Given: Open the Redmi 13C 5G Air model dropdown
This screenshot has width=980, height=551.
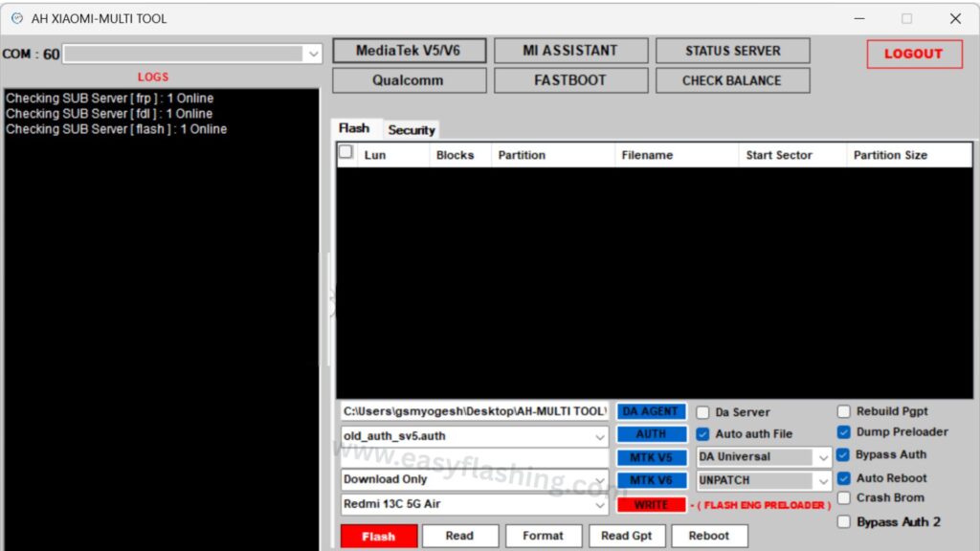Looking at the screenshot, I should pyautogui.click(x=599, y=504).
